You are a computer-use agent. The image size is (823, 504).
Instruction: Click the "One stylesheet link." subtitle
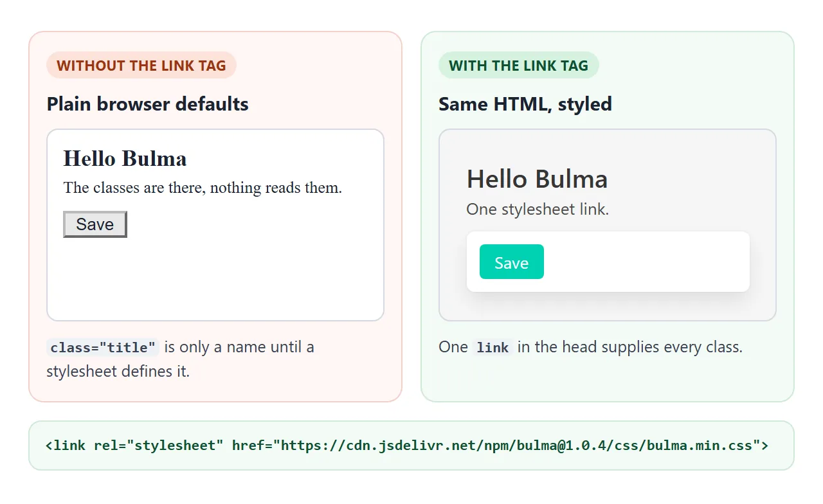[x=538, y=210]
